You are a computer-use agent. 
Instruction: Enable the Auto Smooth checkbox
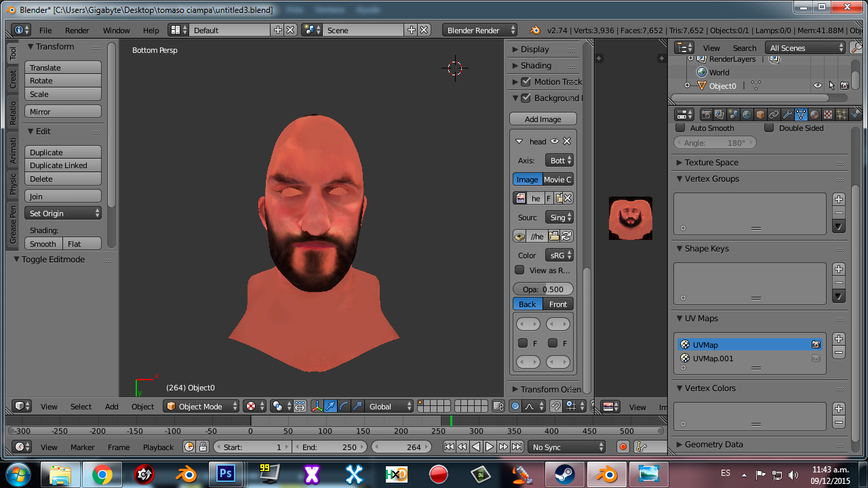pyautogui.click(x=681, y=127)
